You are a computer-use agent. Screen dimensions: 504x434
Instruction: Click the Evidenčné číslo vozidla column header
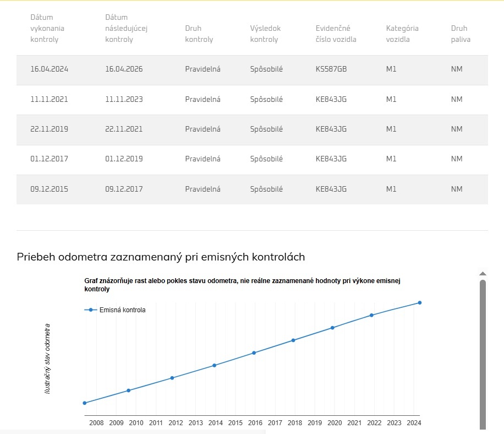pos(336,34)
